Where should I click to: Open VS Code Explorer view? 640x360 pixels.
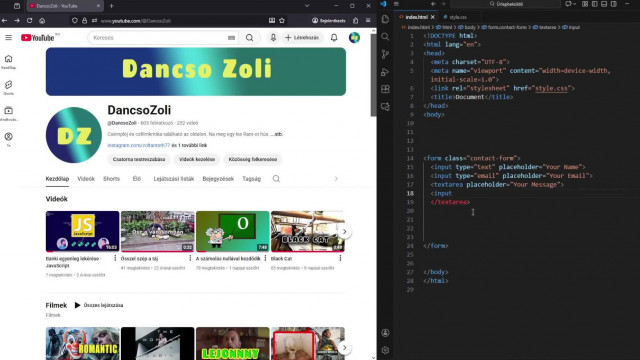tap(385, 19)
